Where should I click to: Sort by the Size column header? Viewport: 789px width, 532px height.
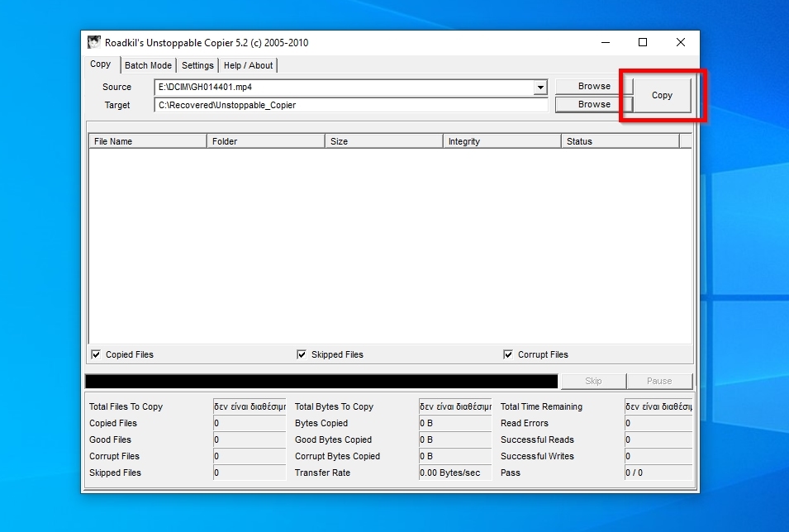click(384, 141)
